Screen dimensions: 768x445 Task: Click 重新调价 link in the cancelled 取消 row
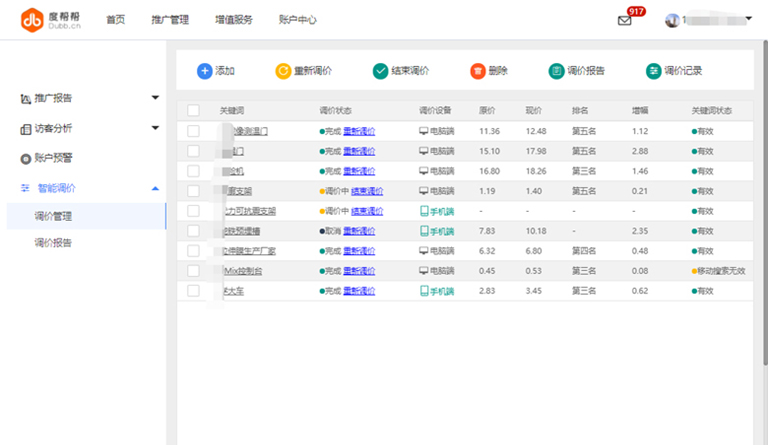pyautogui.click(x=359, y=231)
